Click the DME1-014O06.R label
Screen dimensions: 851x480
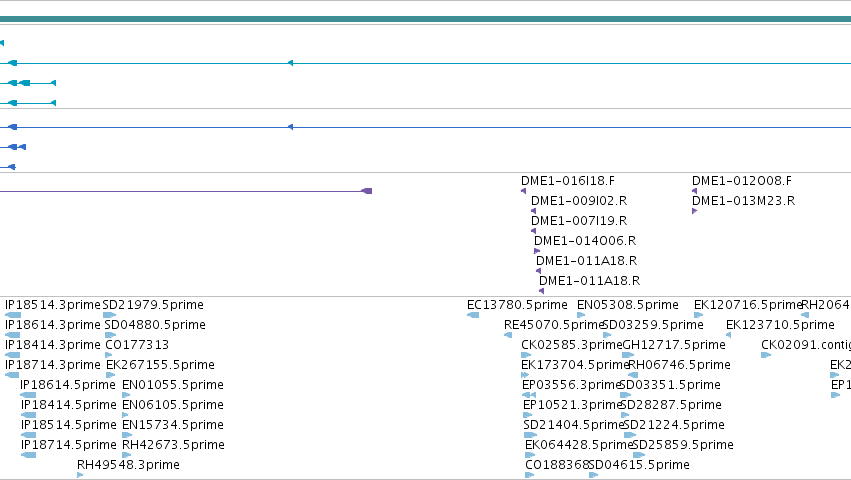(585, 241)
